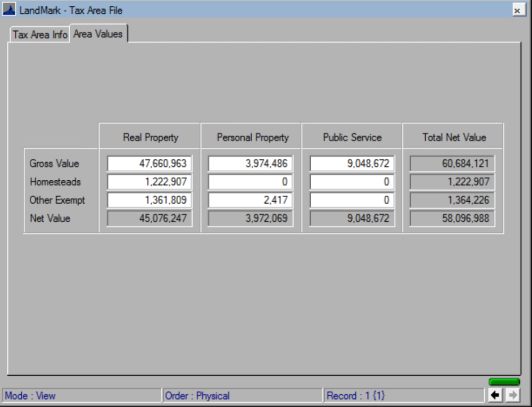Screen dimensions: 532x407
Task: Click the previous record arrow
Action: point(494,395)
